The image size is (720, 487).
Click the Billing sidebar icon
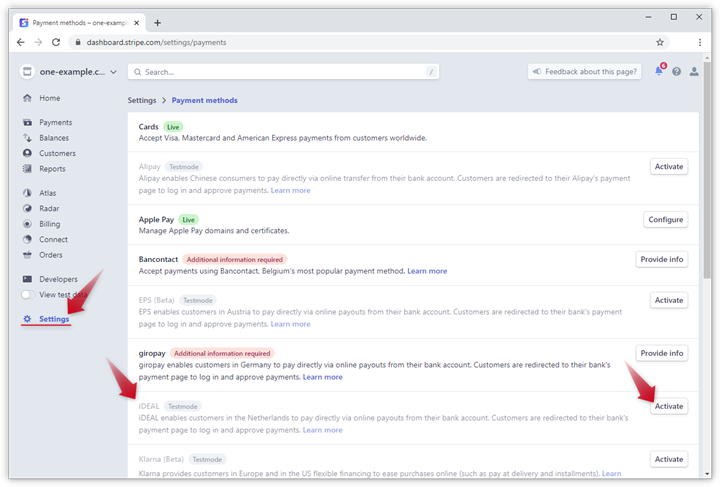[28, 224]
